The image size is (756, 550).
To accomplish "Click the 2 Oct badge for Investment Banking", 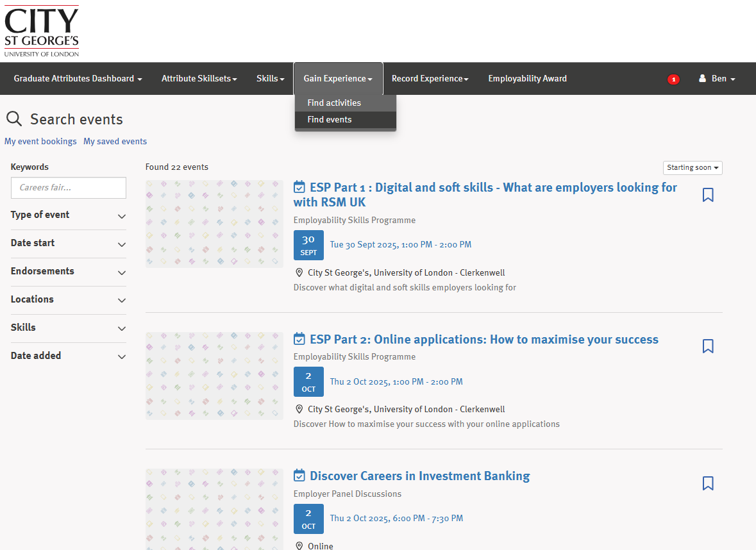I will point(308,519).
